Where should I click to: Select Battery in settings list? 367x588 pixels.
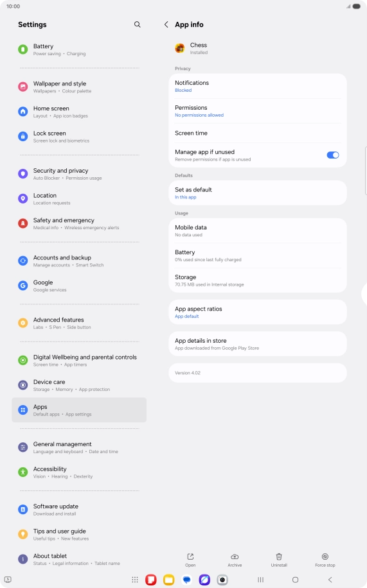point(79,49)
